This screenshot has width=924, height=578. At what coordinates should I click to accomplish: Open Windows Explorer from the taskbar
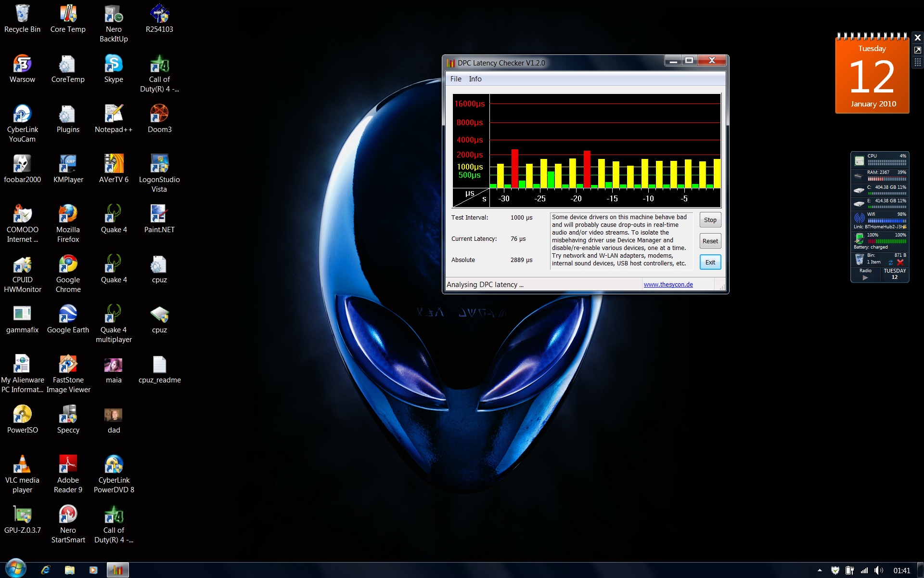(70, 570)
